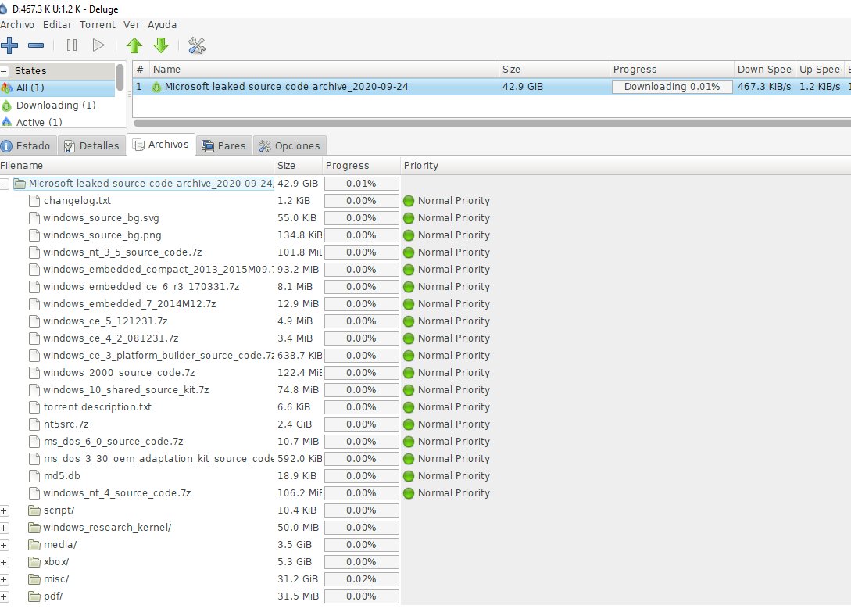Resume the torrent with the play icon
This screenshot has width=851, height=616.
click(x=98, y=45)
